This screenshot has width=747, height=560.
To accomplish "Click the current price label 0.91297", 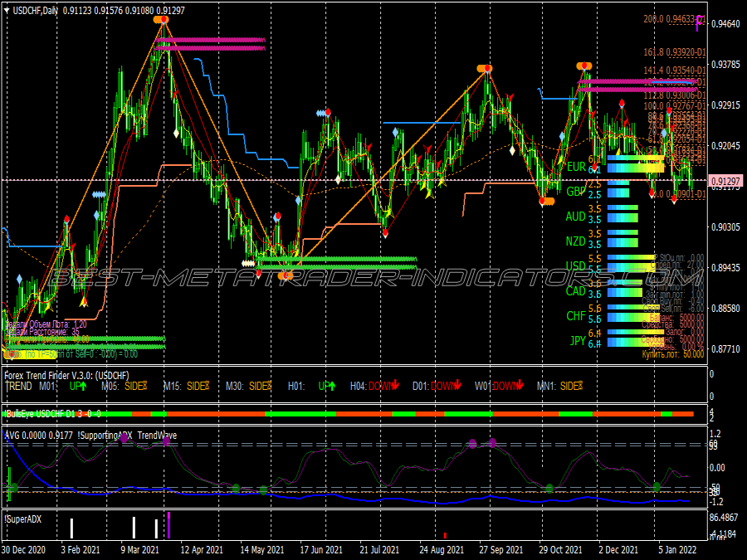I will pos(726,181).
